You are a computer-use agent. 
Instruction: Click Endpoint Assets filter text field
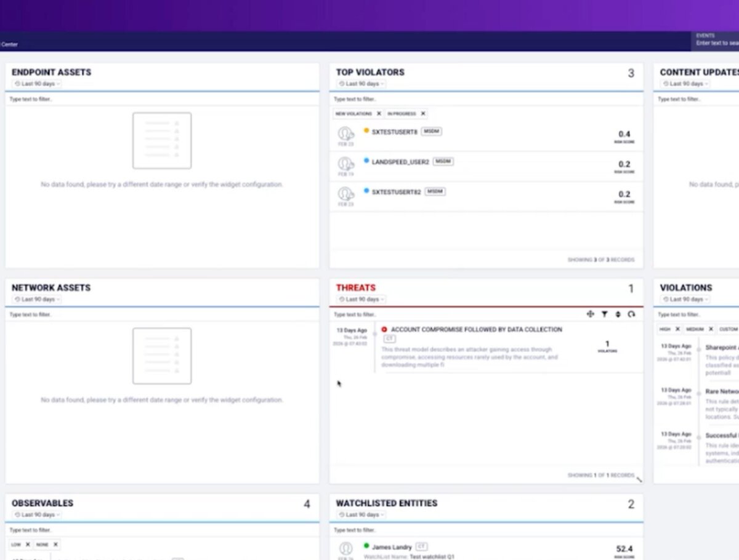click(x=162, y=99)
